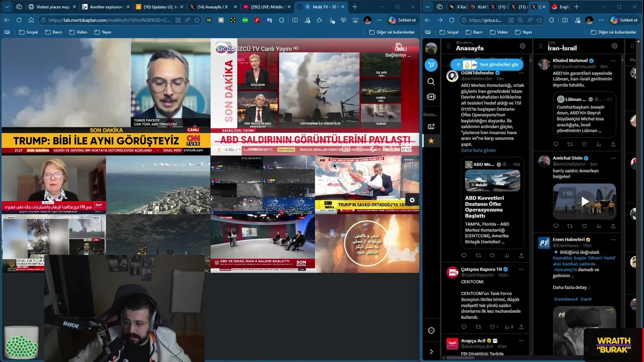Screen dimensions: 644x362
Task: Open new tab in left browser window
Action: point(355,7)
